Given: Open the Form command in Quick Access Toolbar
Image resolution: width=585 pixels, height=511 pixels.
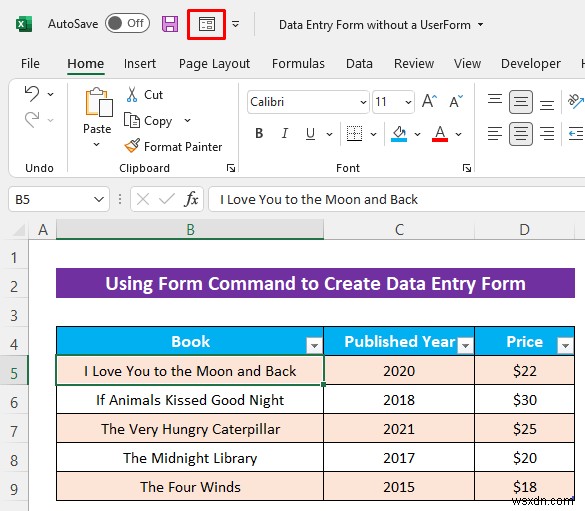Looking at the screenshot, I should (206, 24).
